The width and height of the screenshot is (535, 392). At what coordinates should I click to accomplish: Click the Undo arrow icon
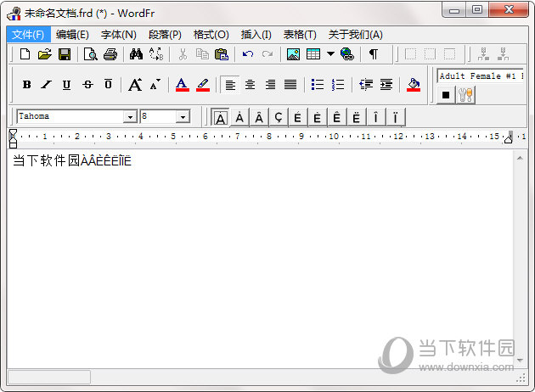248,54
